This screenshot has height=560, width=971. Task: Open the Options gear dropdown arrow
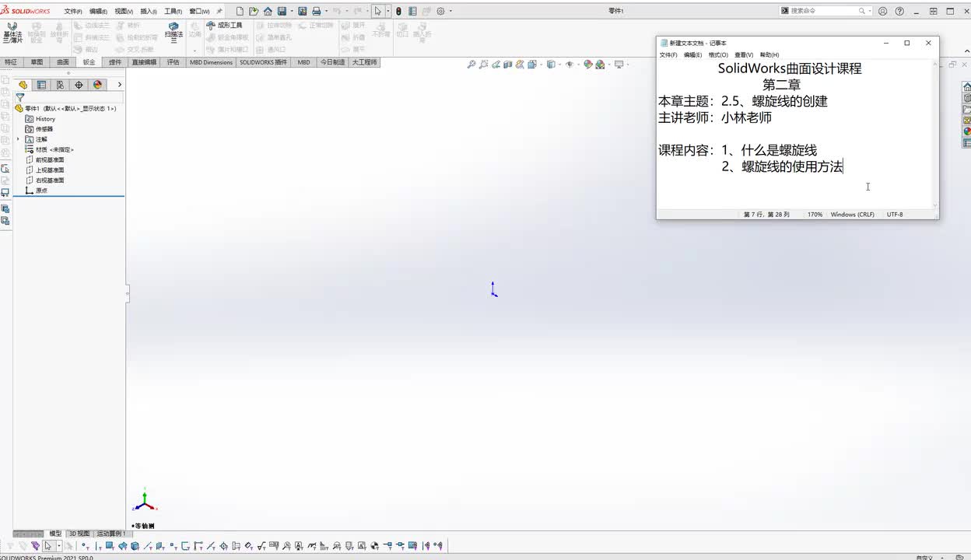coord(450,11)
